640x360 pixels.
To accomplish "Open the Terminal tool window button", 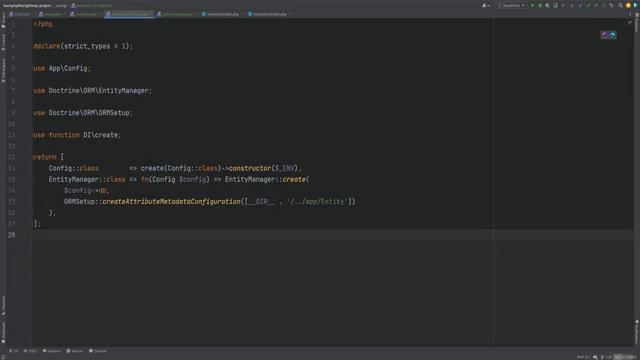I will click(98, 351).
